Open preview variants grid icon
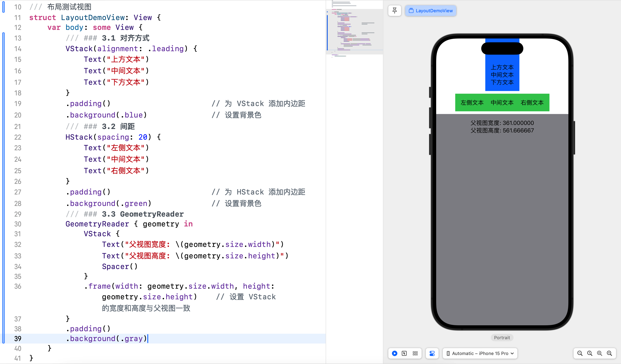The height and width of the screenshot is (364, 621). pyautogui.click(x=415, y=353)
